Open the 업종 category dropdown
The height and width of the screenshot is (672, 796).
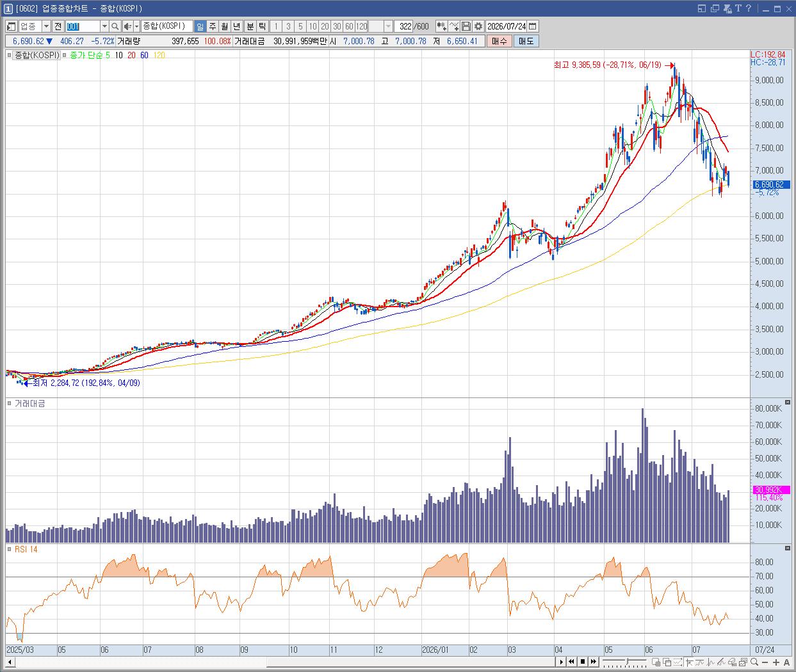tap(46, 26)
